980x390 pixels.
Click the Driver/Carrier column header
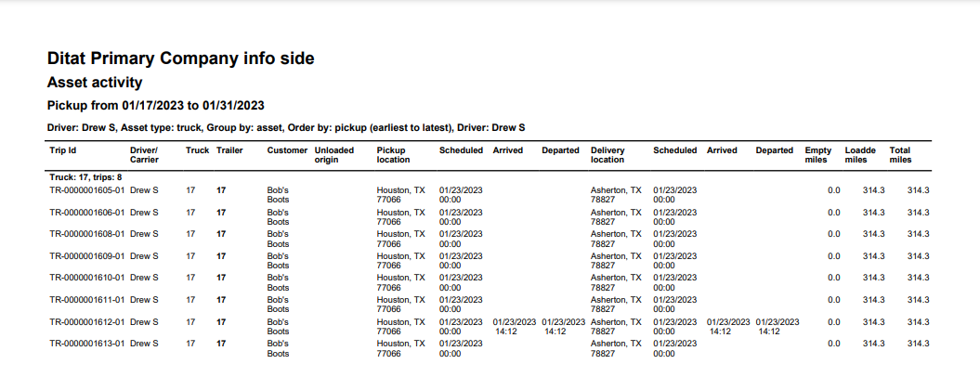click(x=144, y=155)
